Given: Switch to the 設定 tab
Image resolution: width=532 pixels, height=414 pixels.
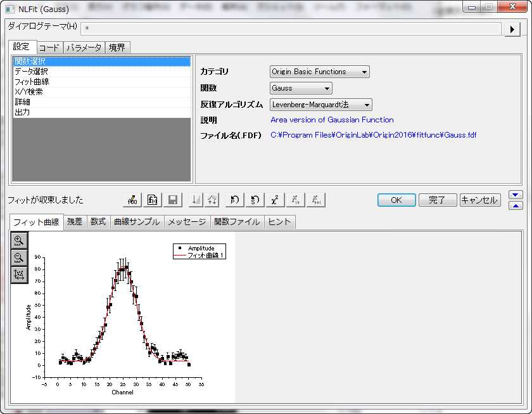Looking at the screenshot, I should coord(21,46).
